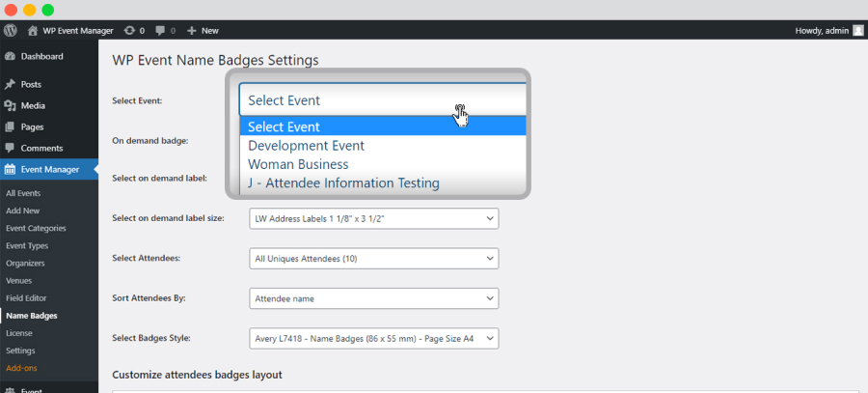This screenshot has height=393, width=868.
Task: Go to the Add-ons page
Action: pos(21,368)
